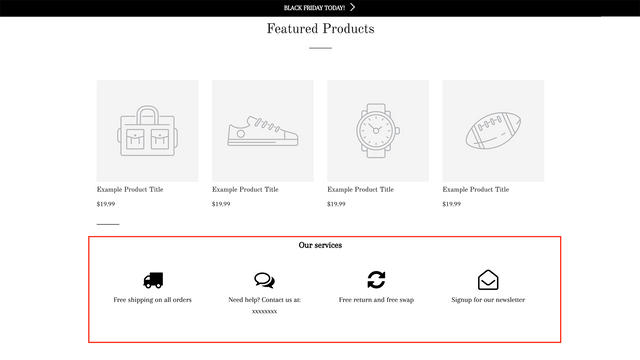This screenshot has width=640, height=360.
Task: Click Signup for our newsletter text
Action: [x=488, y=300]
